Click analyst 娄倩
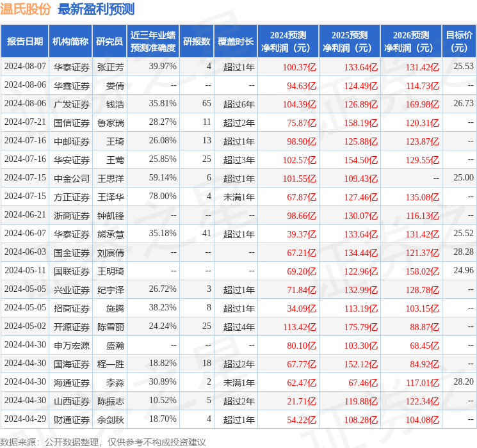Image resolution: width=477 pixels, height=448 pixels. 115,86
